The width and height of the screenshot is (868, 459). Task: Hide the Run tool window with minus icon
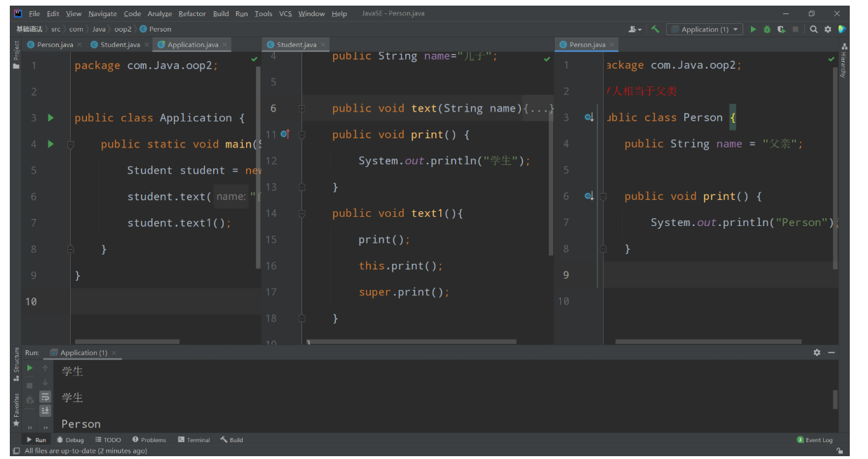click(832, 352)
